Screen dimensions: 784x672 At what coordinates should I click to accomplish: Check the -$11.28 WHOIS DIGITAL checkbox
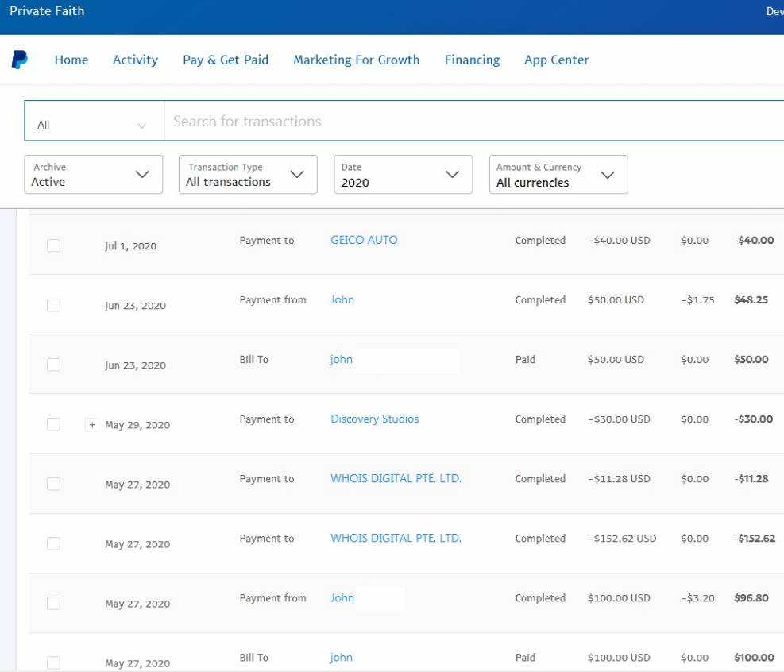pyautogui.click(x=53, y=484)
